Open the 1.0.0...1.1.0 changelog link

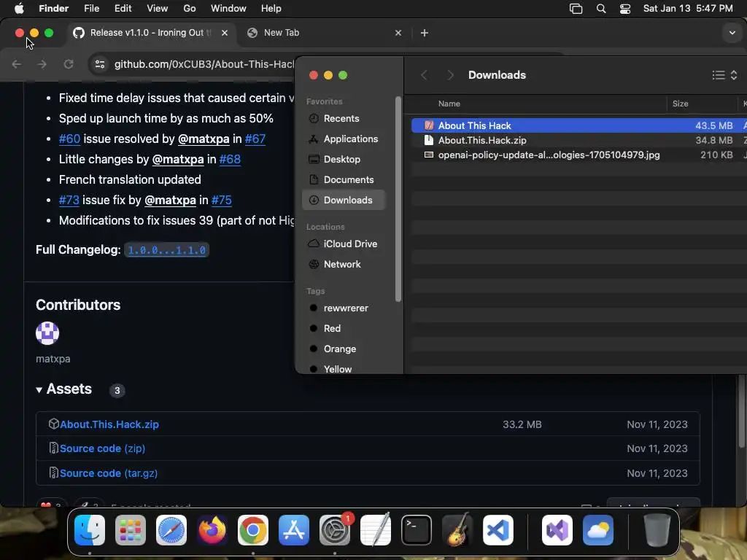(x=167, y=250)
